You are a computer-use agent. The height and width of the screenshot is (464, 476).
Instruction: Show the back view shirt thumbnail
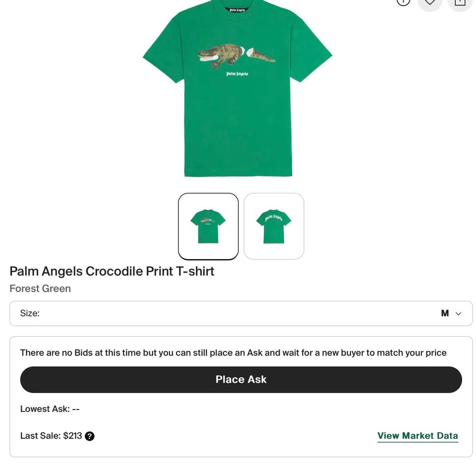pos(274,226)
